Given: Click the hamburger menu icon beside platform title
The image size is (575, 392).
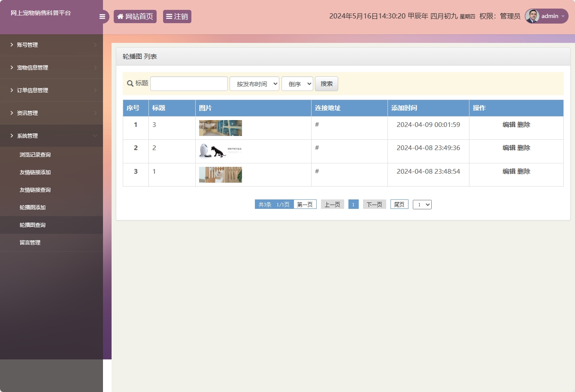Looking at the screenshot, I should [x=102, y=16].
